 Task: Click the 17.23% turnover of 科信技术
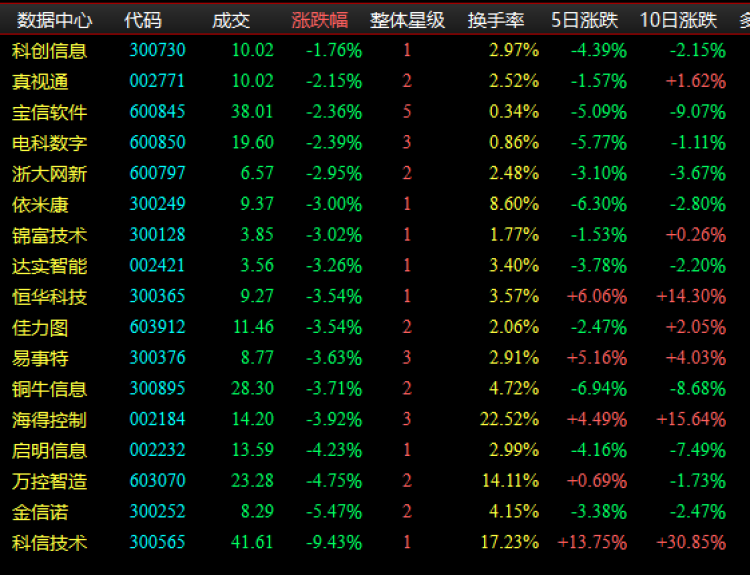click(510, 542)
